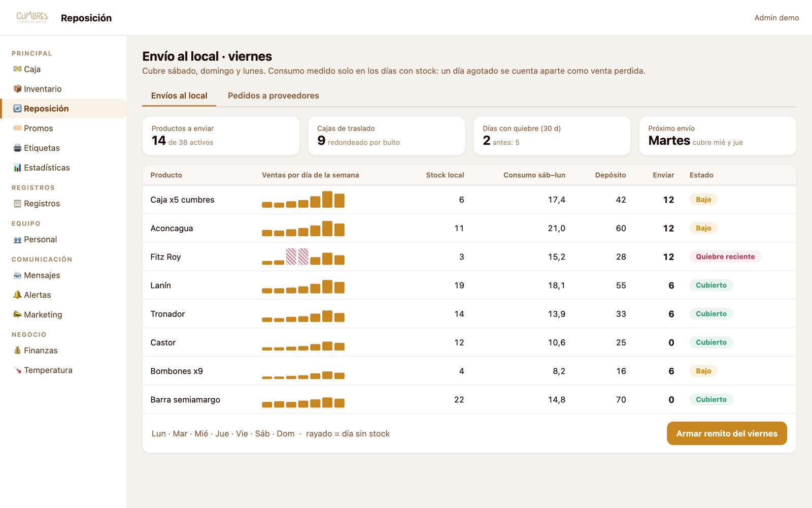
Task: Click the Próximo envío Martes card
Action: point(718,136)
